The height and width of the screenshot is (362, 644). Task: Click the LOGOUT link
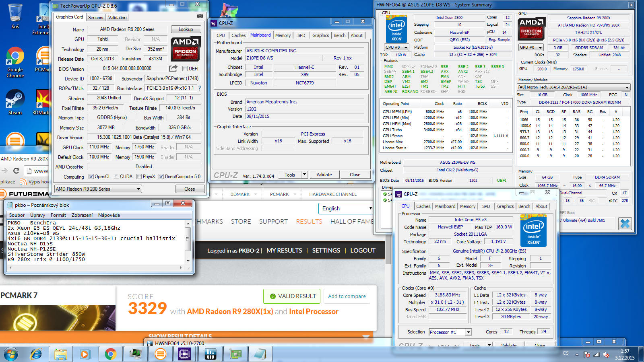[x=363, y=250]
